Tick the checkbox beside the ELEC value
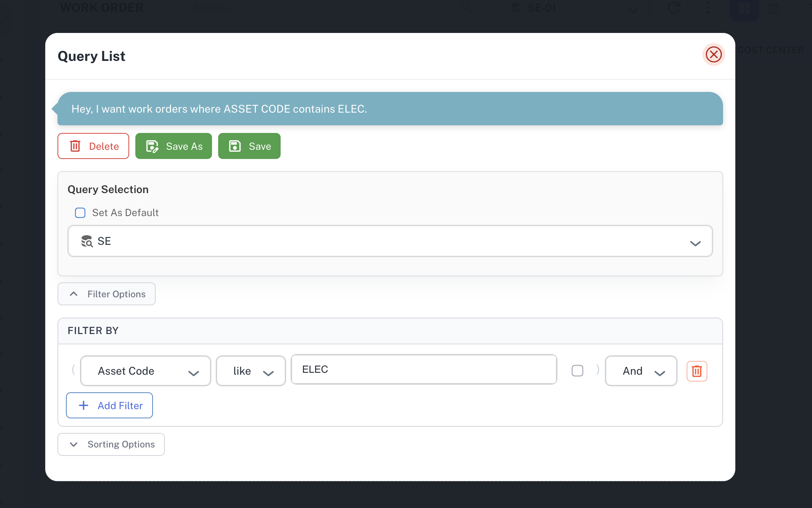Viewport: 812px width, 508px height. tap(577, 370)
